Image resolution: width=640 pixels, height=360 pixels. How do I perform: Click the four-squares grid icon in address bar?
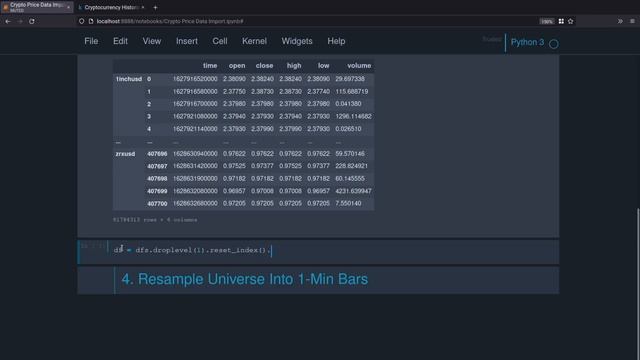click(x=561, y=21)
